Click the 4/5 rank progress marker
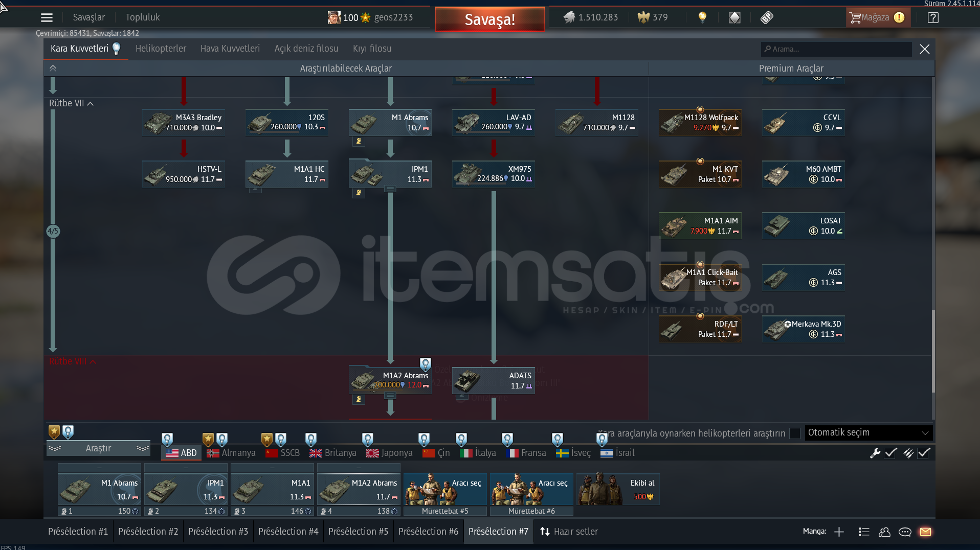Screen dimensions: 980x550 pyautogui.click(x=53, y=231)
